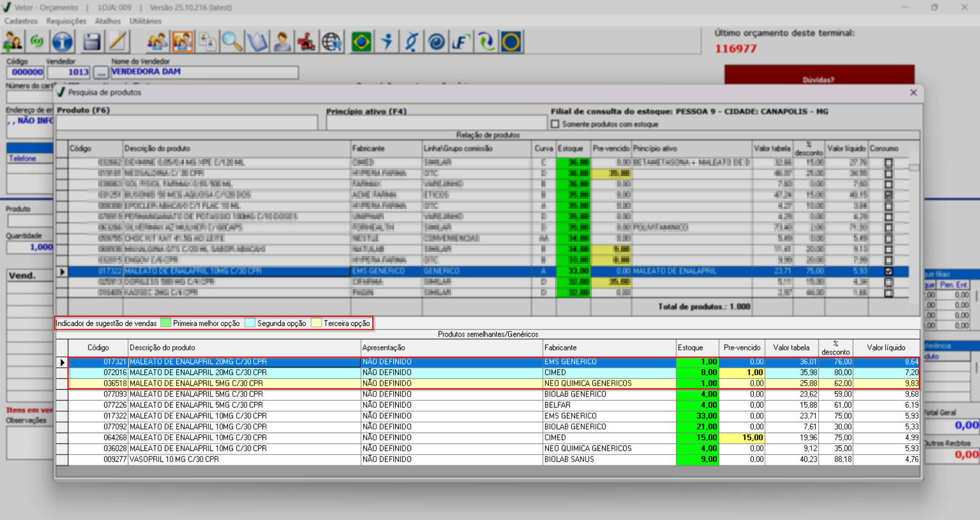Click the red Dúvidas? button
Screen dimensions: 980x520
pyautogui.click(x=819, y=77)
